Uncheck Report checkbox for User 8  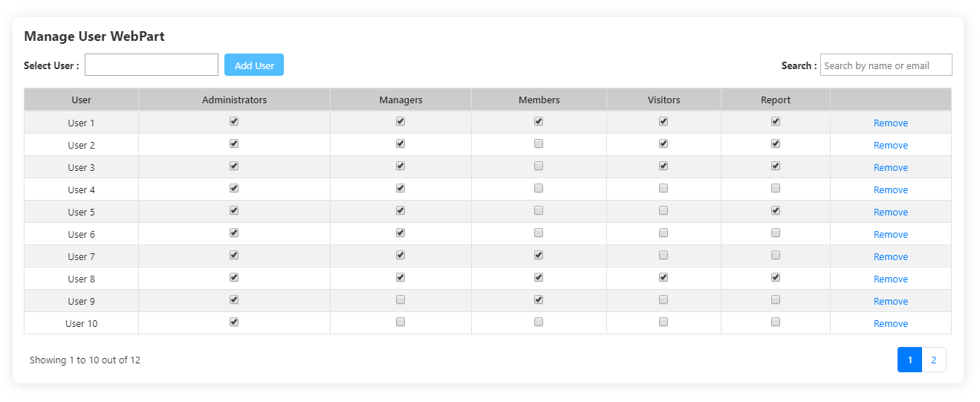(776, 277)
